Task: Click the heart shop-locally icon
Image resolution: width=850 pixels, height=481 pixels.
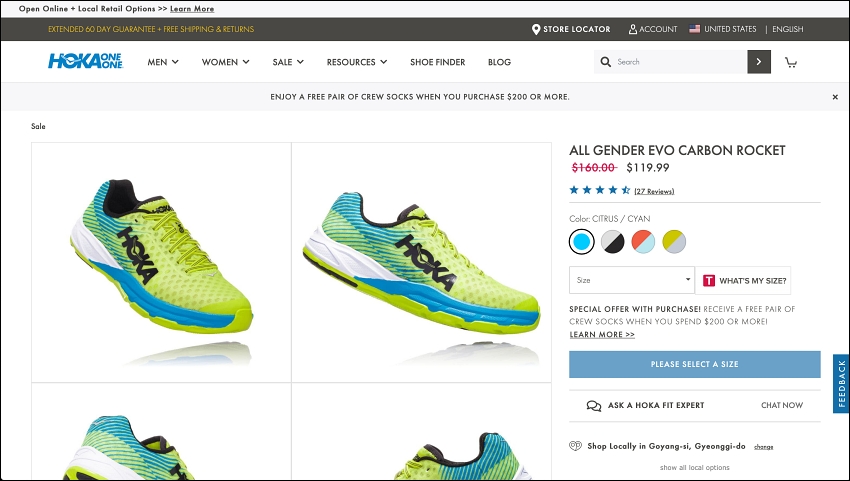Action: [575, 446]
